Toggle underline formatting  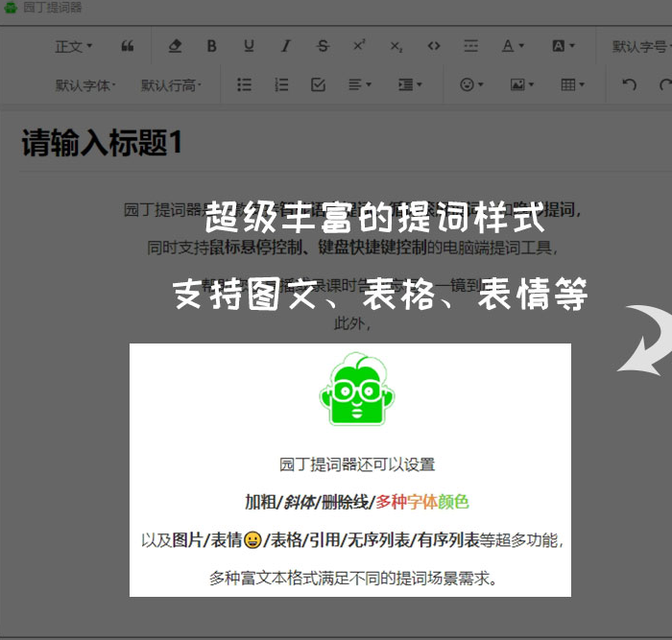[x=249, y=46]
